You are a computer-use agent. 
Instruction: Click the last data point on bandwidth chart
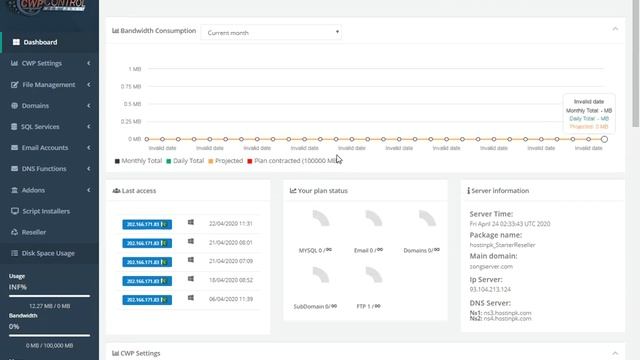point(604,139)
